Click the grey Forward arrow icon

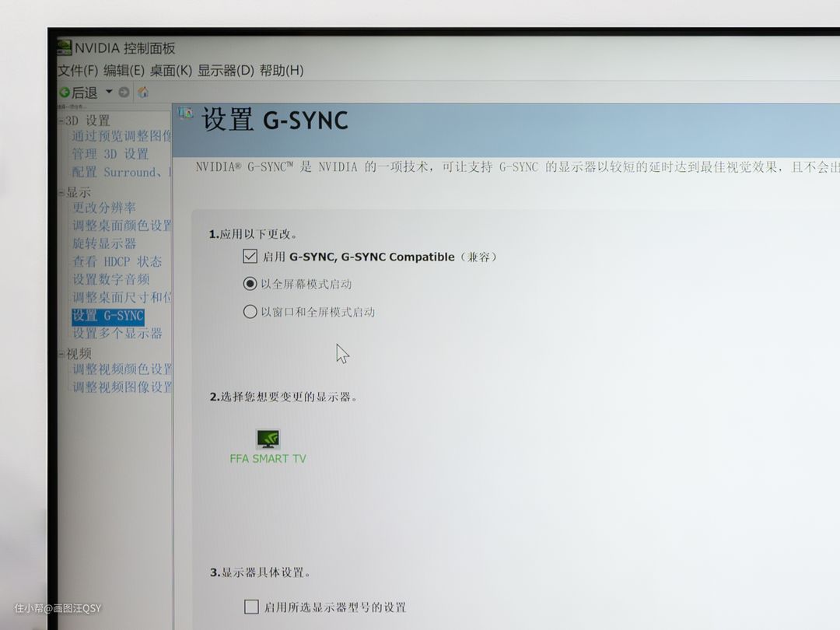pyautogui.click(x=124, y=92)
